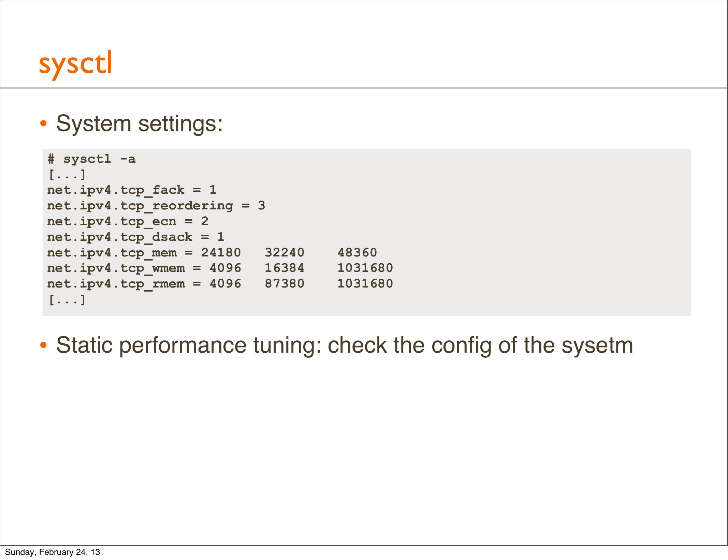Click the value 32240 in tcp_mem

coord(284,253)
